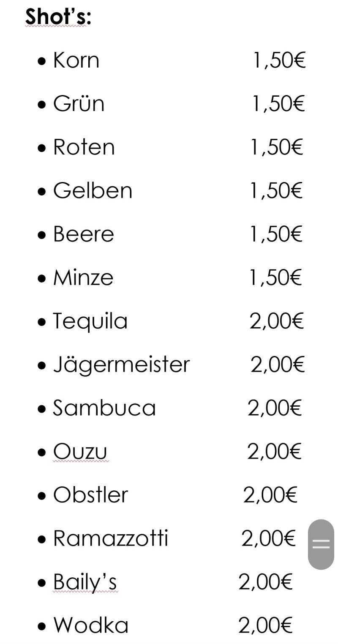Click the underlined word Baily's
The height and width of the screenshot is (644, 338).
tap(84, 582)
